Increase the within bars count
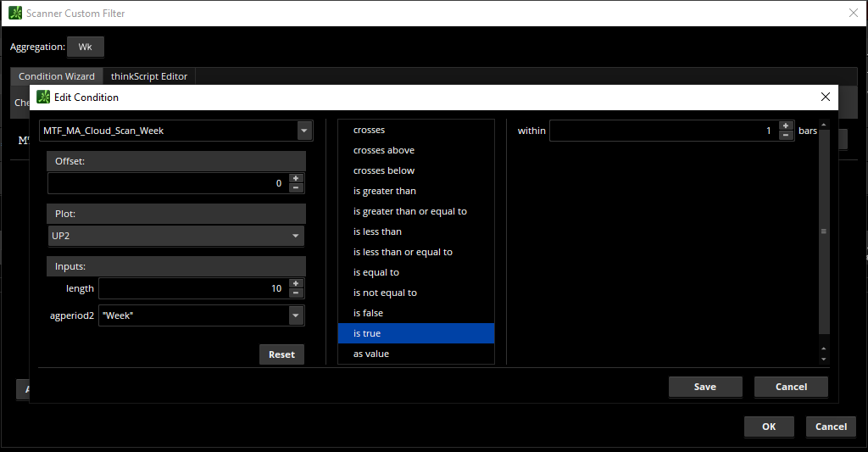 (x=786, y=126)
